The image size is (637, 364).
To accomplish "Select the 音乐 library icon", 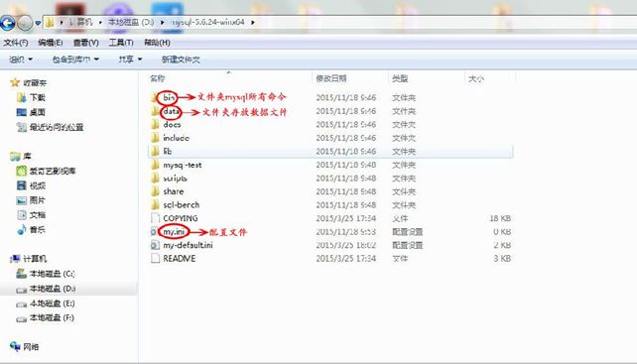I will click(x=21, y=230).
